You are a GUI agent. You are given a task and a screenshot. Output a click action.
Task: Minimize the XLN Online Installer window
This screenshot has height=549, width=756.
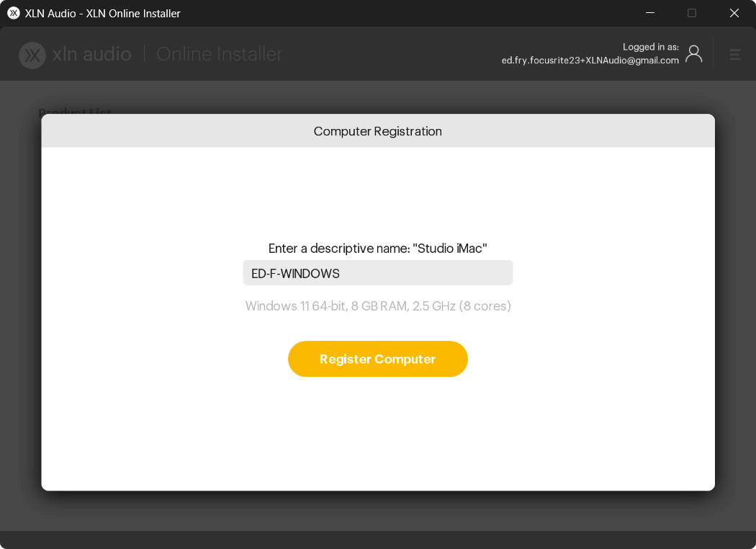[x=650, y=13]
